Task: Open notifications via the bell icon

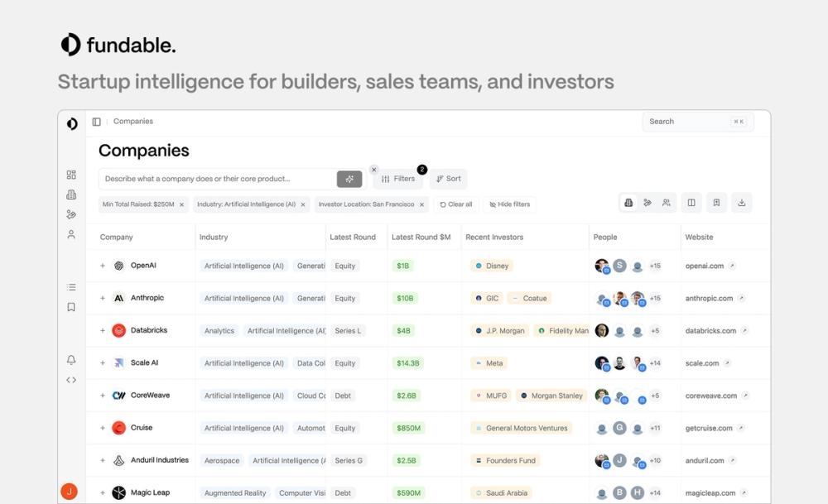Action: [x=71, y=359]
